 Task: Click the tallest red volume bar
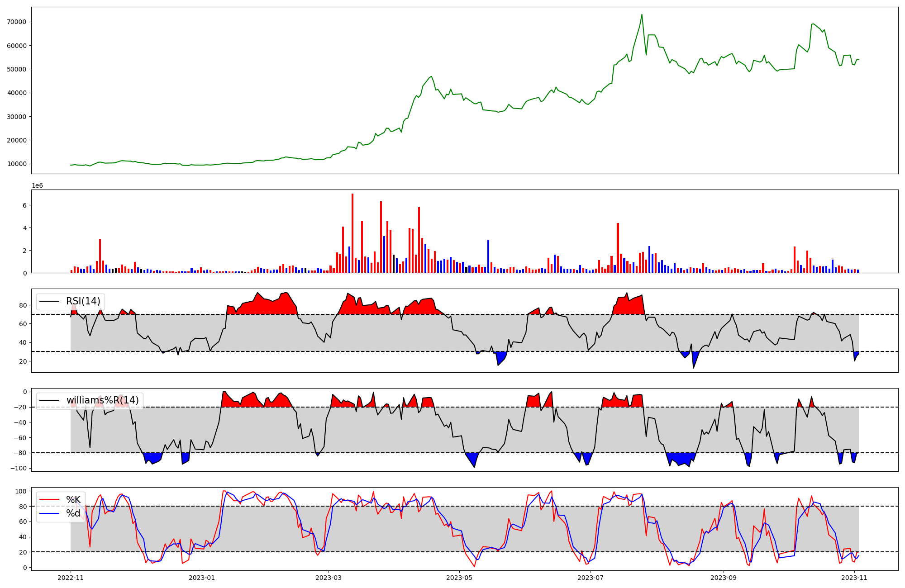[x=352, y=233]
